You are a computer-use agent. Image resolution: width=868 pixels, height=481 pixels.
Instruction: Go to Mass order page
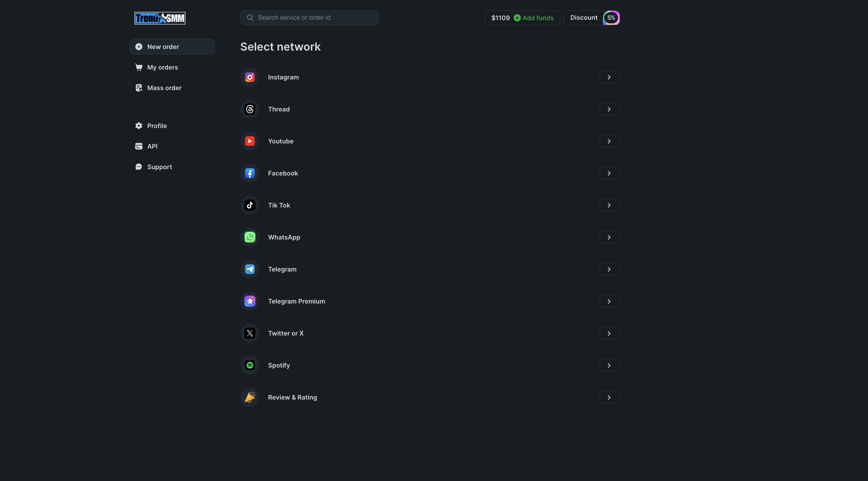pos(164,88)
